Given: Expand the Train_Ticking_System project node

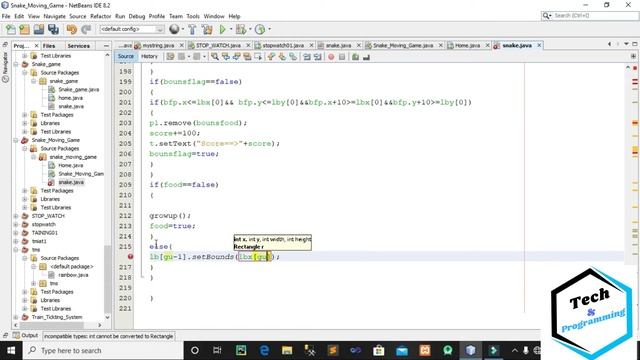Looking at the screenshot, I should click(x=16, y=317).
